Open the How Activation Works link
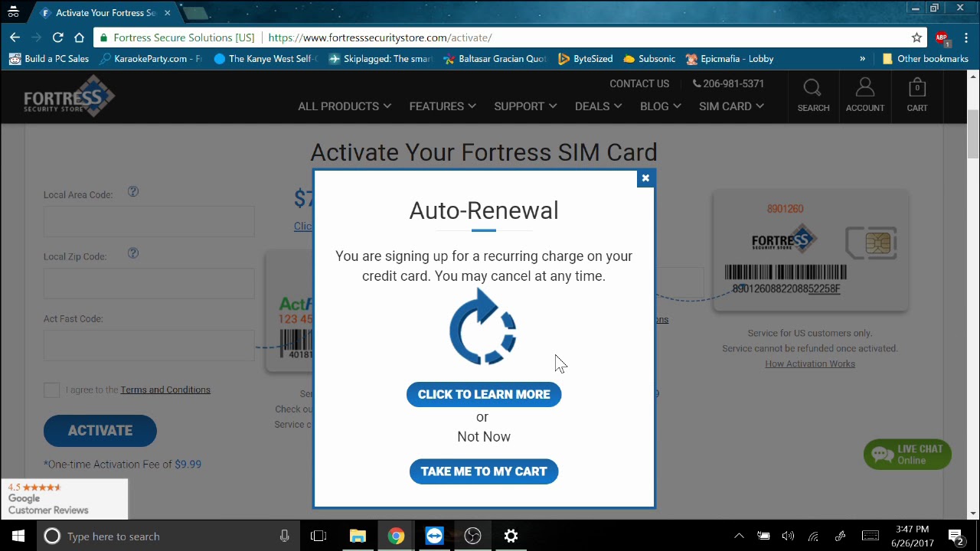The width and height of the screenshot is (980, 551). pyautogui.click(x=810, y=364)
